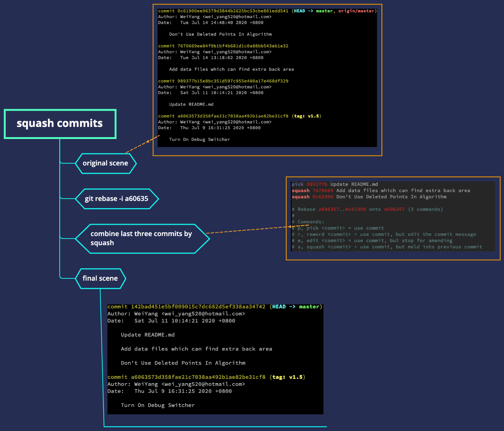
Task: Click 'squash 0c61900 Don't Use Deleted Points' line
Action: pyautogui.click(x=369, y=197)
